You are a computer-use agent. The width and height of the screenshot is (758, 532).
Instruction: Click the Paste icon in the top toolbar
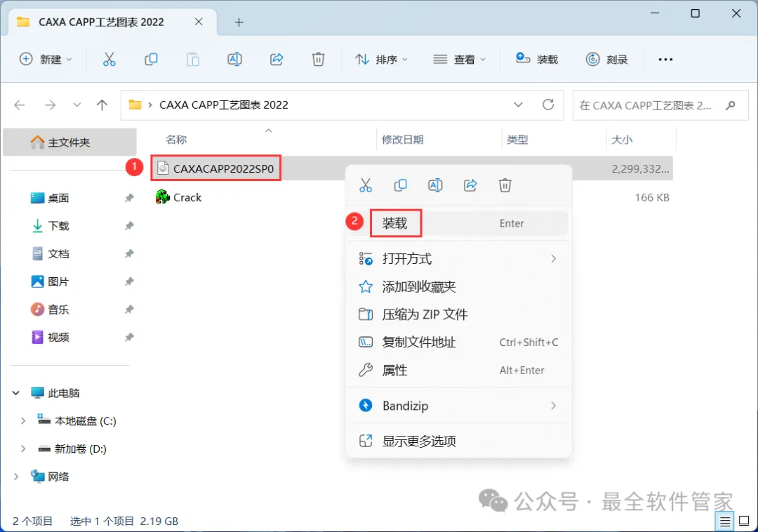pyautogui.click(x=193, y=60)
